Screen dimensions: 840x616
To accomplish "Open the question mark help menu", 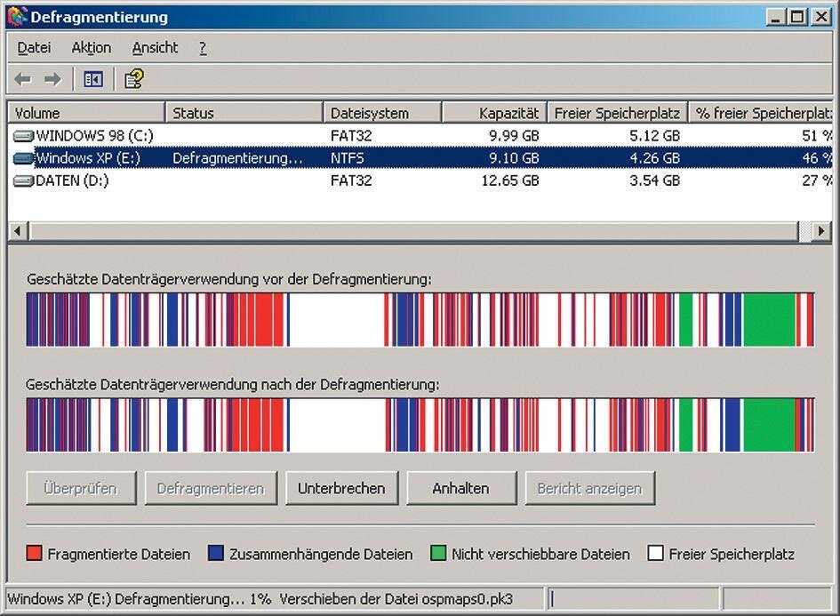I will coord(203,48).
